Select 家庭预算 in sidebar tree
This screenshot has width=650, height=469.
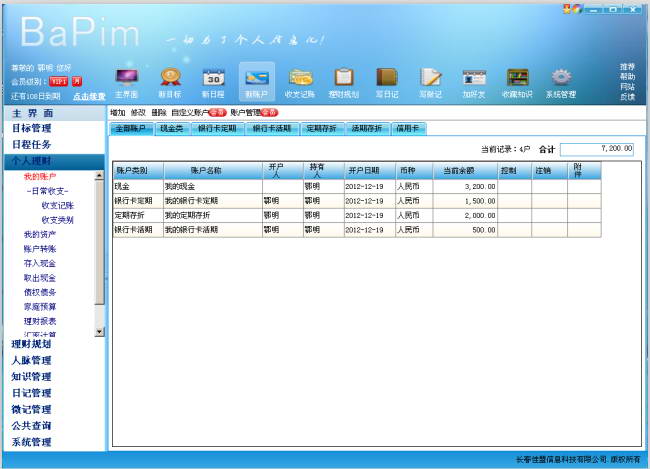(40, 307)
